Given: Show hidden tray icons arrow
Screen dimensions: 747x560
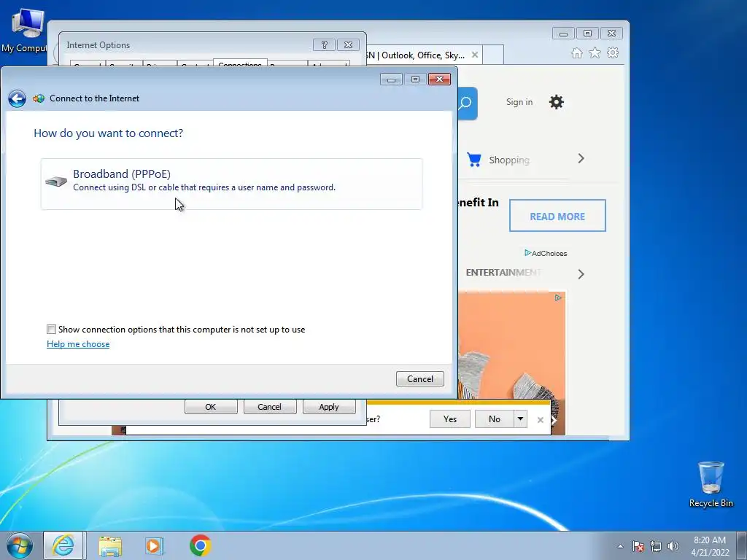Looking at the screenshot, I should coord(620,546).
